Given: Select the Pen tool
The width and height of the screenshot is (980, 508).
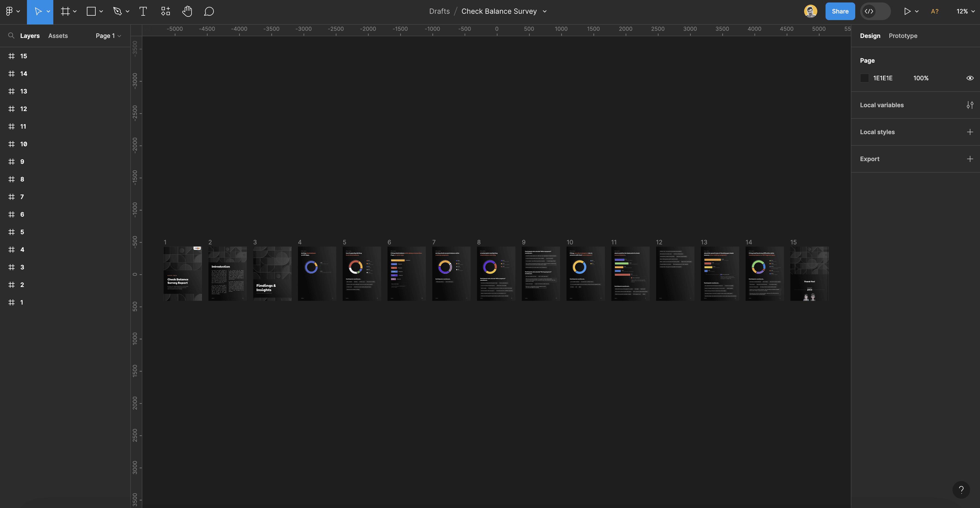Looking at the screenshot, I should click(x=118, y=12).
